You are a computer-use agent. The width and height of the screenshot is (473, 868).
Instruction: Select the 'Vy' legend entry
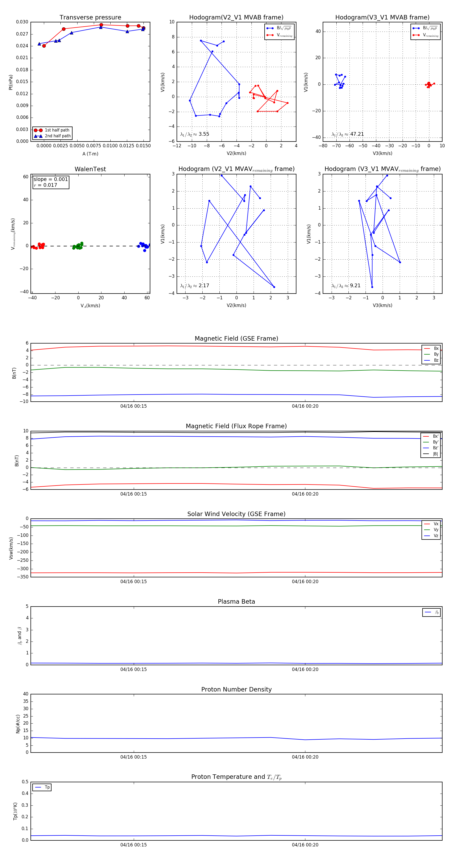[x=431, y=530]
